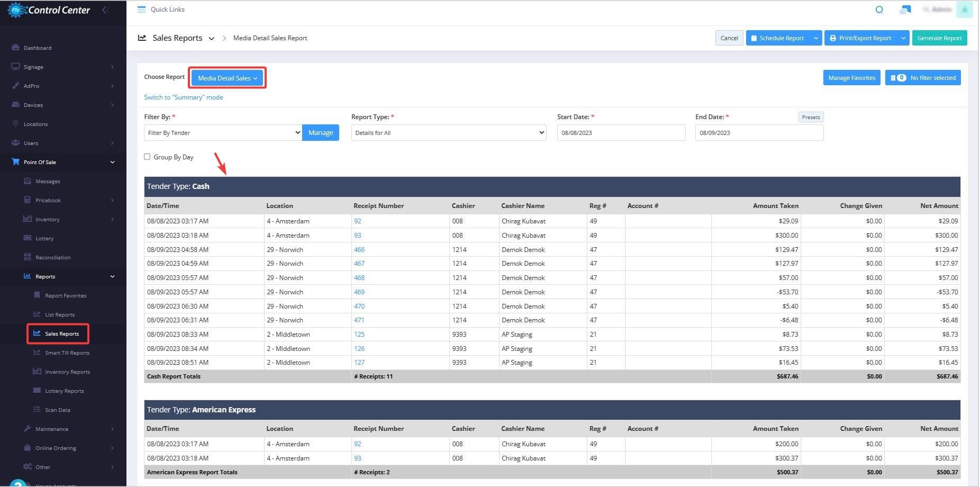Click the Reconciliation grid icon
980x487 pixels.
click(28, 257)
